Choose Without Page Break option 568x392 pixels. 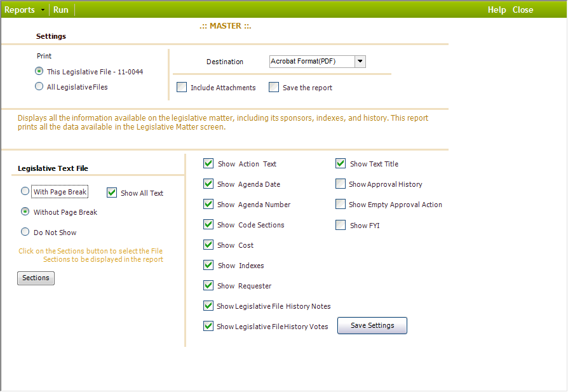(x=25, y=211)
